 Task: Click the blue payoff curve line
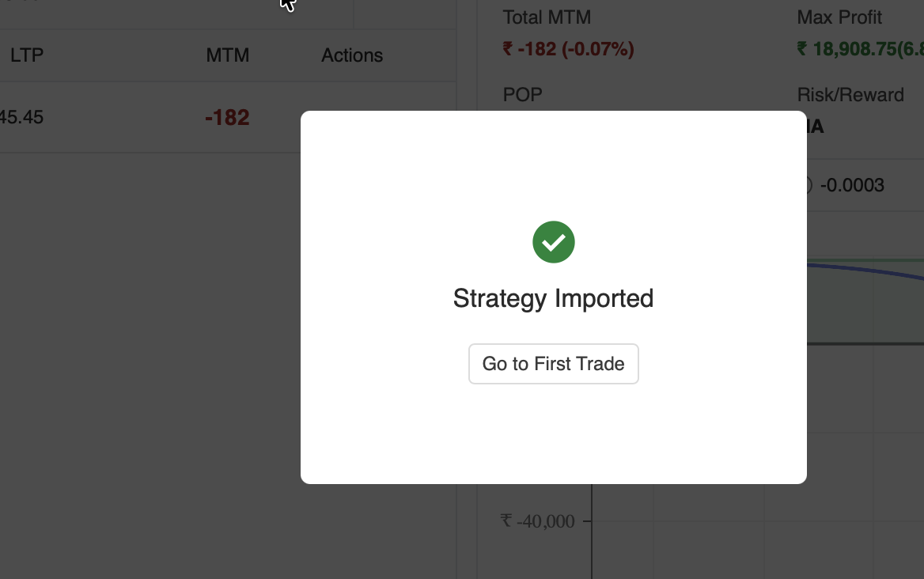870,270
